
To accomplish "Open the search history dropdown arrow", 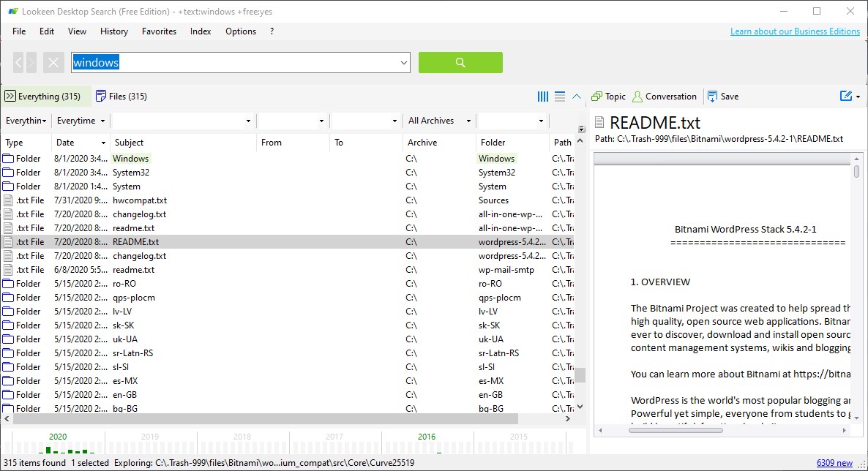I will (x=403, y=63).
